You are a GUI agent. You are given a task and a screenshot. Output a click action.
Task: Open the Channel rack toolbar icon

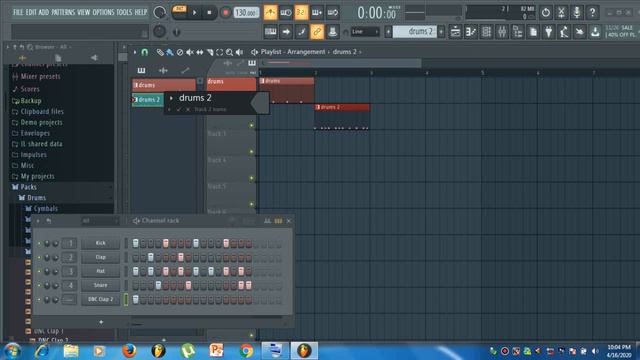point(486,31)
